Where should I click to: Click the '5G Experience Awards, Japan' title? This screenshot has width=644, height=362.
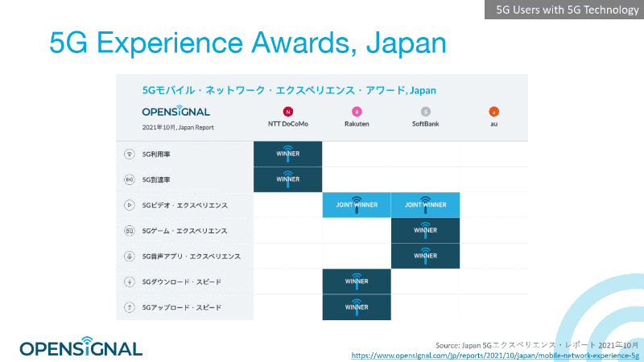click(248, 43)
